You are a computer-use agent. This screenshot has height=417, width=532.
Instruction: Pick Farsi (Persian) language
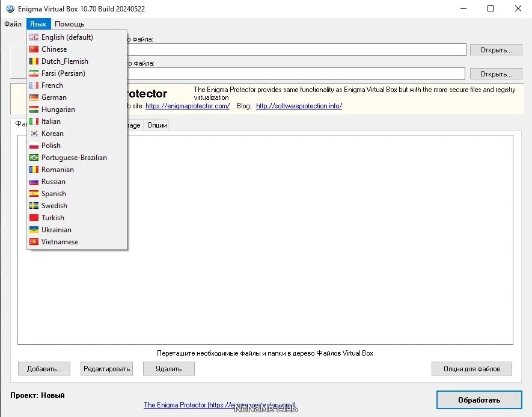[x=77, y=73]
